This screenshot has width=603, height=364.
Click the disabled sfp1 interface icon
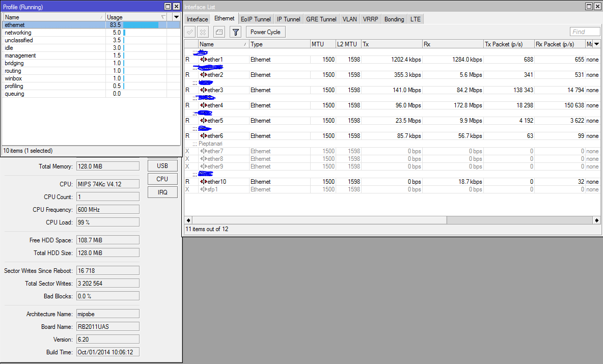pyautogui.click(x=204, y=189)
